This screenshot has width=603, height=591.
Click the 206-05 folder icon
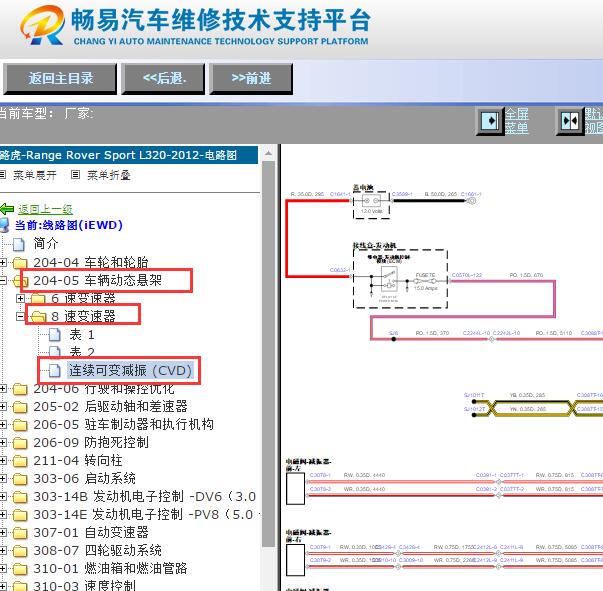pyautogui.click(x=20, y=425)
